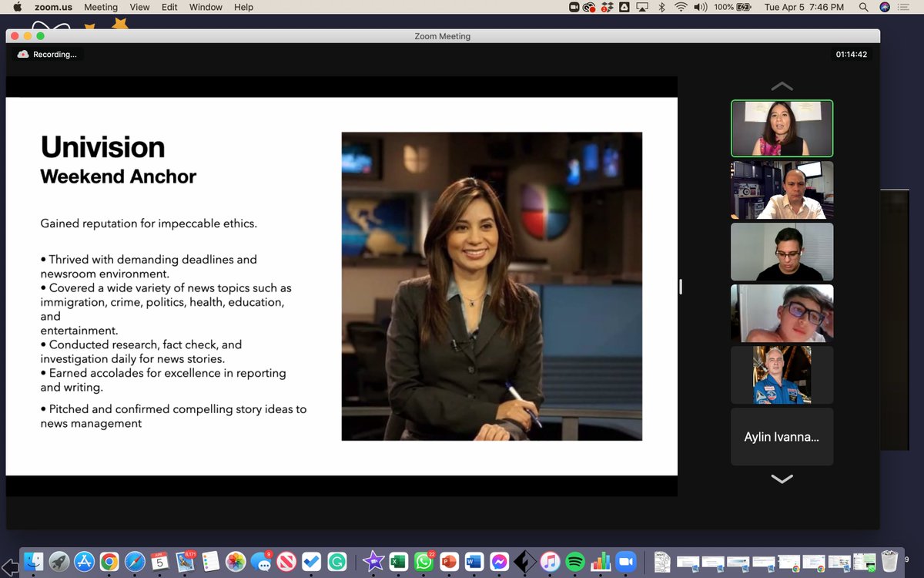Open iMovie purple star icon in dock

point(374,562)
